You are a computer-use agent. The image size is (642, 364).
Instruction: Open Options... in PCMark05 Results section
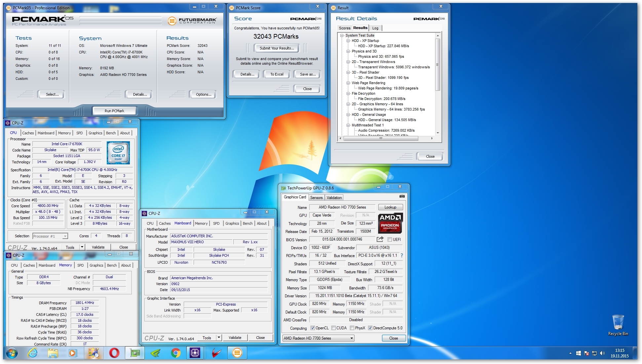[x=204, y=94]
